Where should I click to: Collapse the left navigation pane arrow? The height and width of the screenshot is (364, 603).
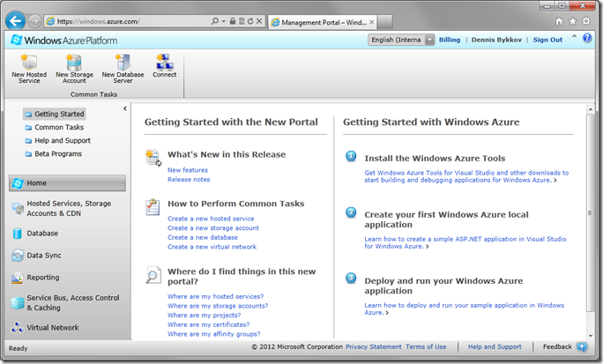point(124,108)
